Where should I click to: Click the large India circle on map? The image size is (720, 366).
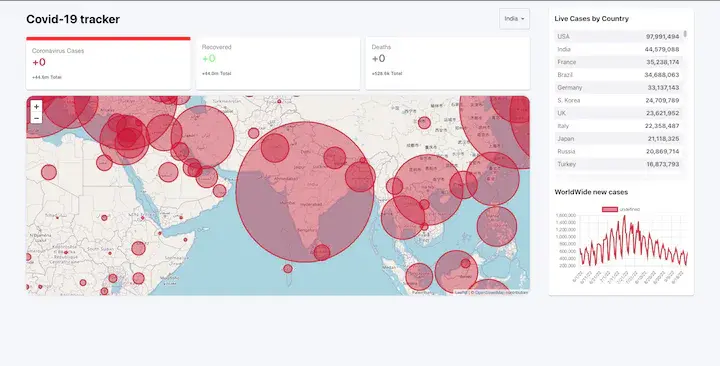[305, 192]
